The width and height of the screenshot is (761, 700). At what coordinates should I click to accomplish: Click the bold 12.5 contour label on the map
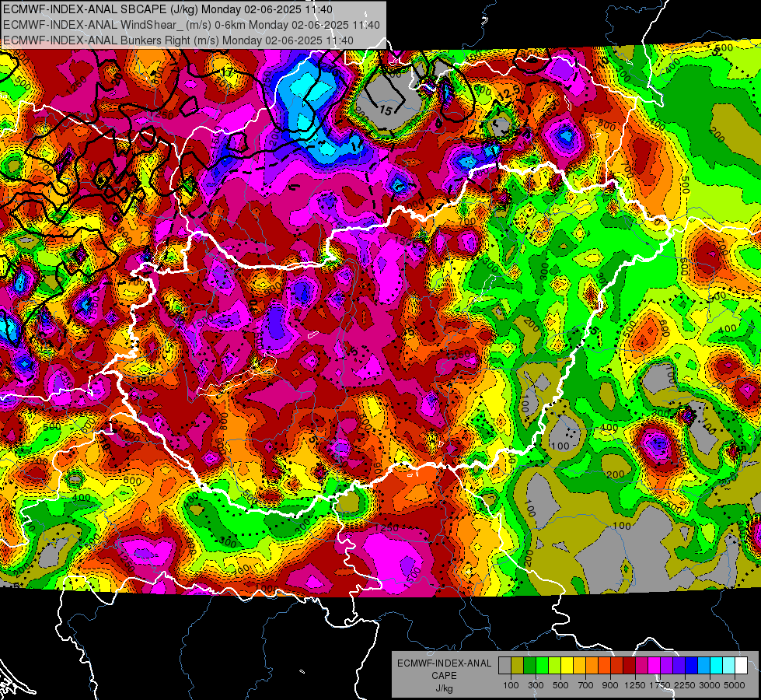(x=510, y=93)
